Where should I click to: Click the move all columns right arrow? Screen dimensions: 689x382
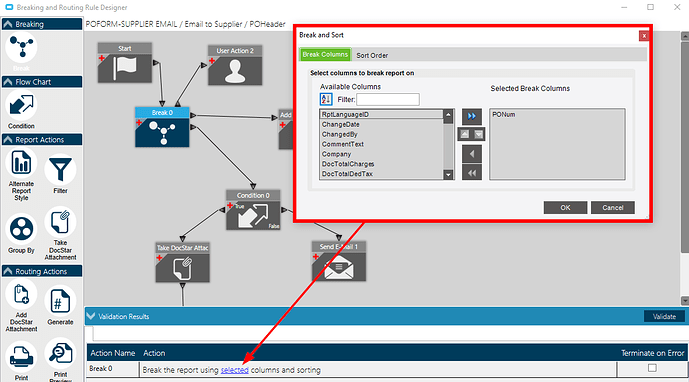pos(471,116)
